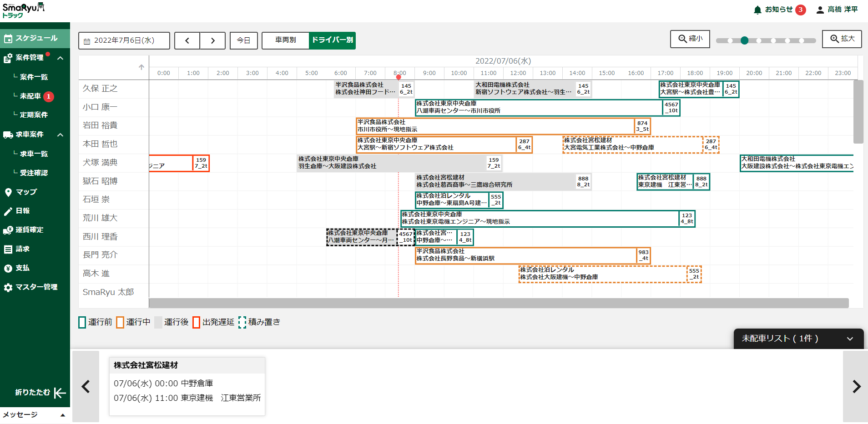Click the 請求 list icon

8,249
